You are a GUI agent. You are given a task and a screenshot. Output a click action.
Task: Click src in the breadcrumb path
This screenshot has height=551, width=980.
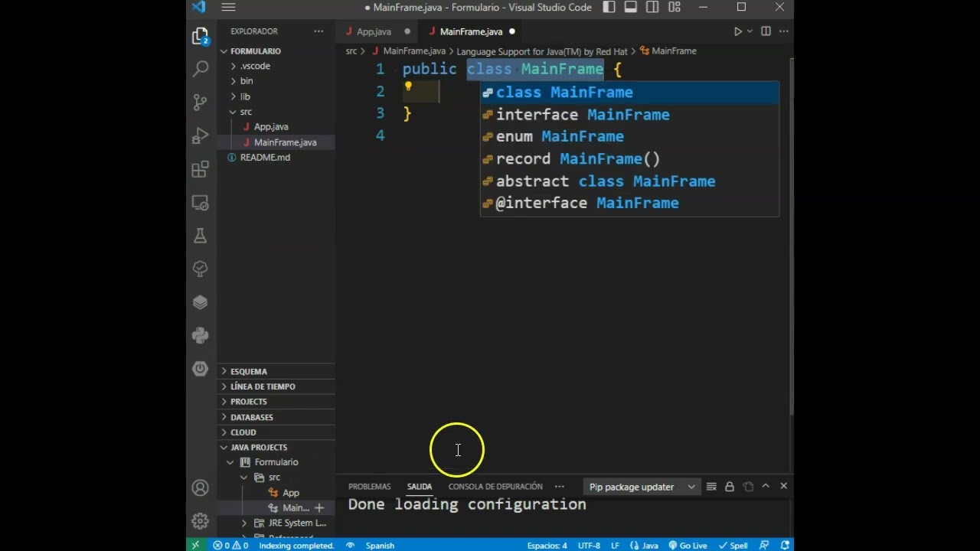[x=351, y=51]
